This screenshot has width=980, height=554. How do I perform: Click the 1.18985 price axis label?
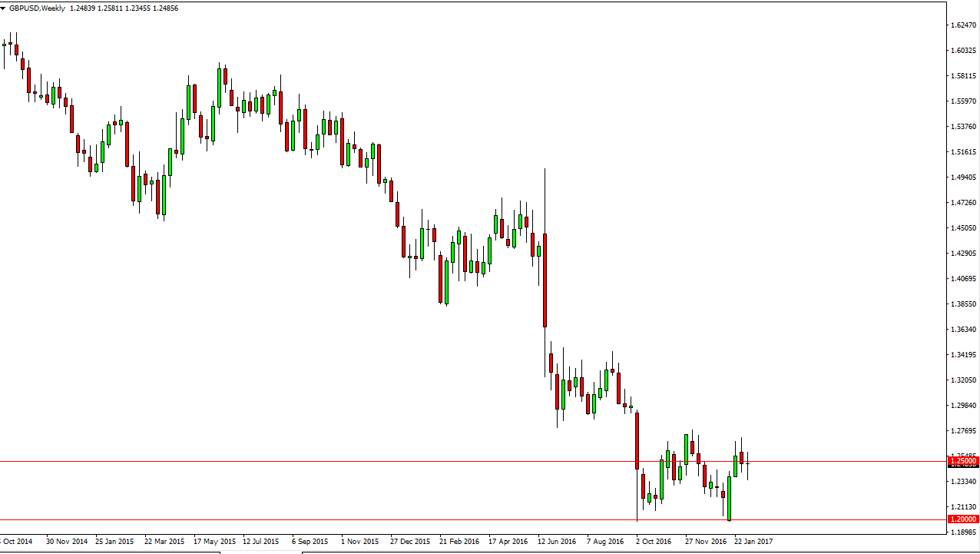click(x=963, y=532)
